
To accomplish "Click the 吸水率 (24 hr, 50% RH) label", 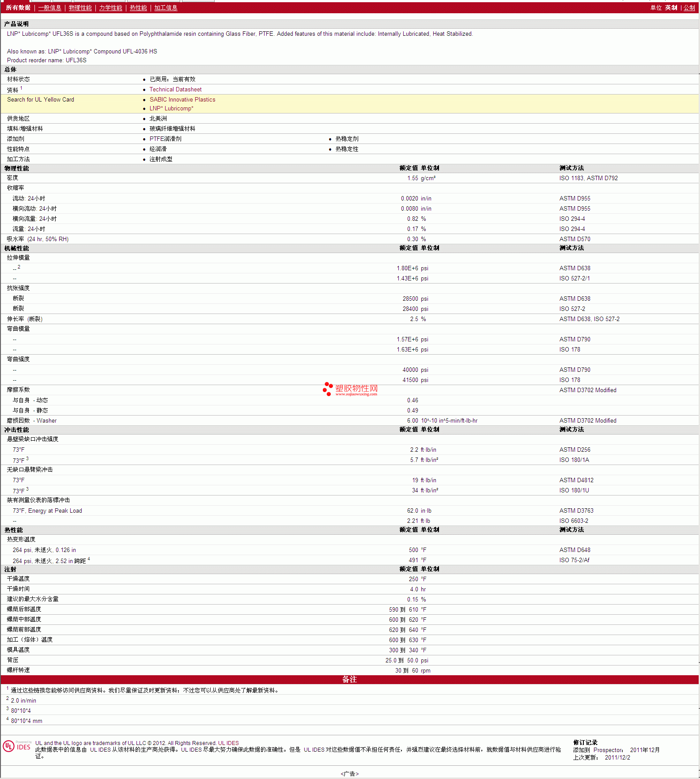I will pyautogui.click(x=38, y=239).
